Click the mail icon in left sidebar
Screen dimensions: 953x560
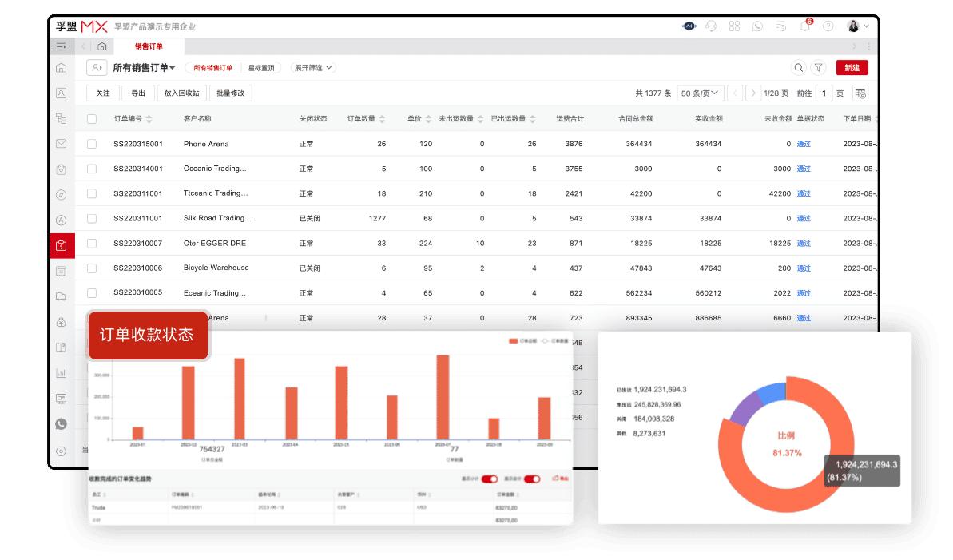(x=62, y=144)
